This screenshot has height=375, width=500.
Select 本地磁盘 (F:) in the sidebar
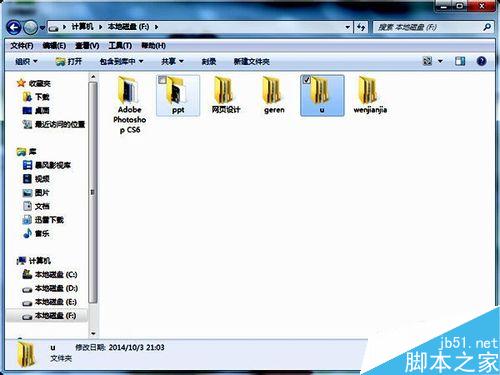click(x=47, y=315)
